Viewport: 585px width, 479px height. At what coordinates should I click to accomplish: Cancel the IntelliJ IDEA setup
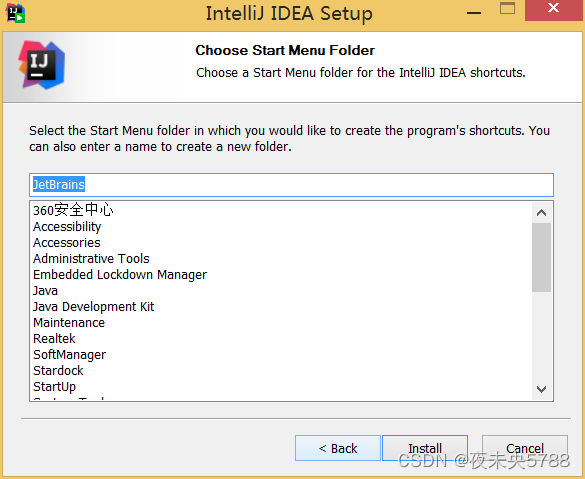[525, 448]
